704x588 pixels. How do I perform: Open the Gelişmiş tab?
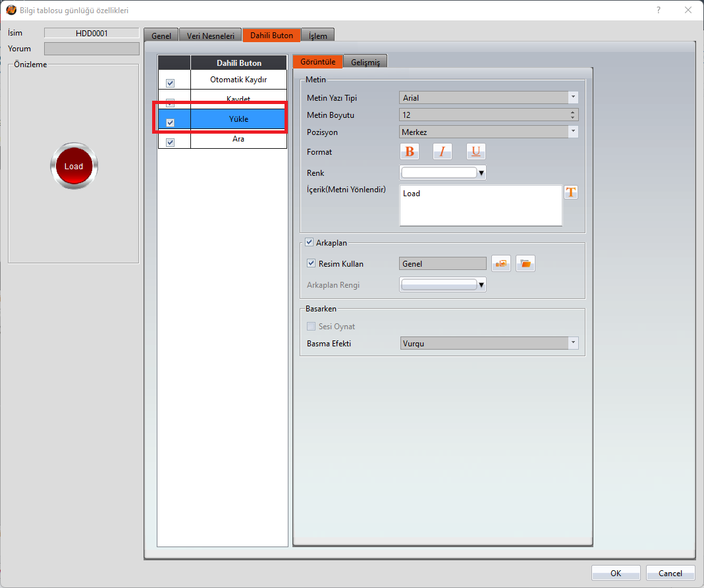coord(364,62)
